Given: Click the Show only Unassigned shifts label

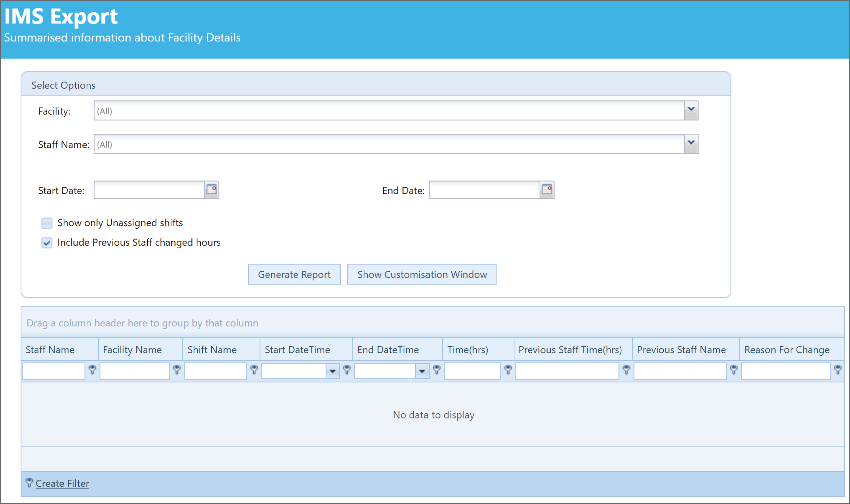Looking at the screenshot, I should [x=120, y=223].
